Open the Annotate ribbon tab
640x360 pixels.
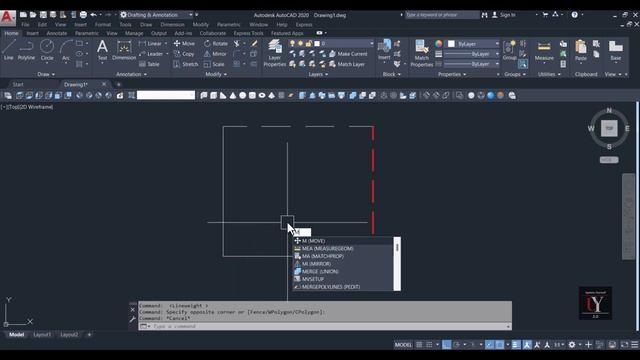56,33
